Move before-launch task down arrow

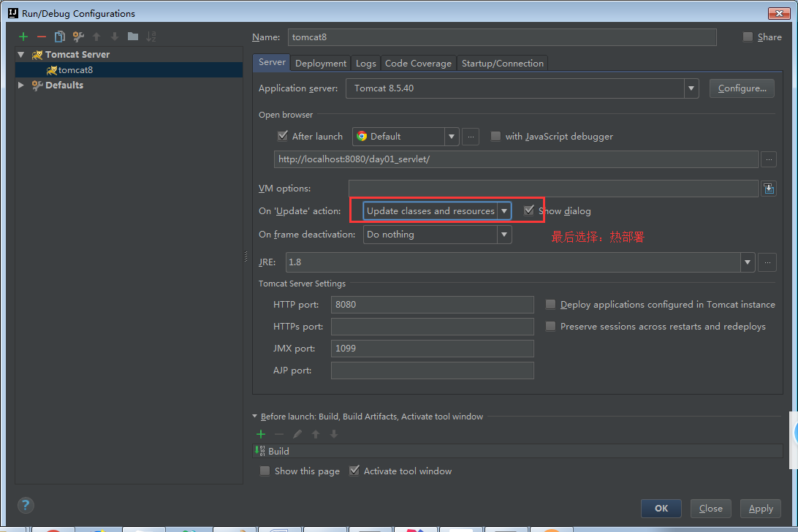334,434
